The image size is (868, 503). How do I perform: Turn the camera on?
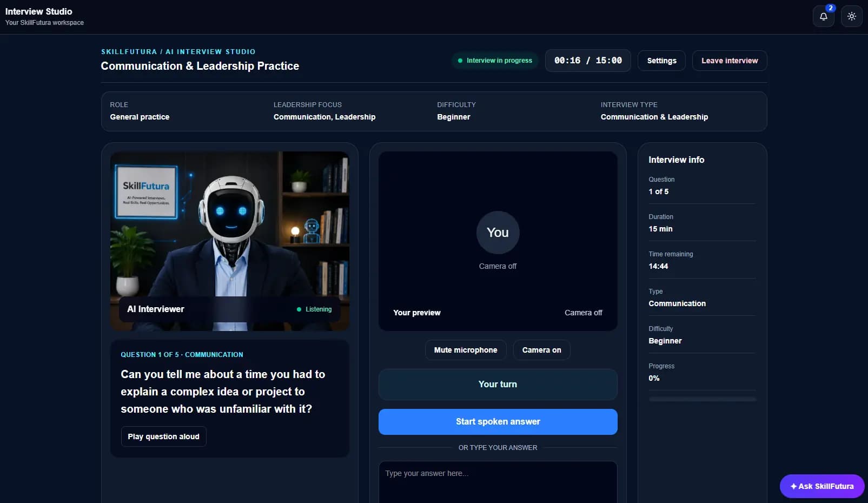point(541,350)
